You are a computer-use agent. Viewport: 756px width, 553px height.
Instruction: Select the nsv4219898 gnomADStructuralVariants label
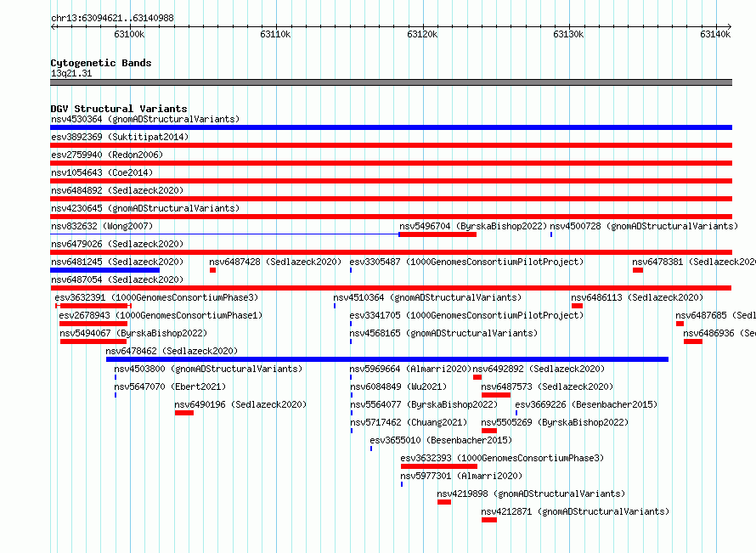pos(531,494)
